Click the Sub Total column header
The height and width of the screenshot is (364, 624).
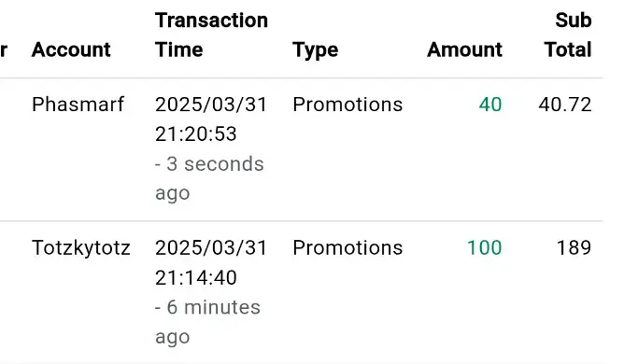click(x=568, y=35)
